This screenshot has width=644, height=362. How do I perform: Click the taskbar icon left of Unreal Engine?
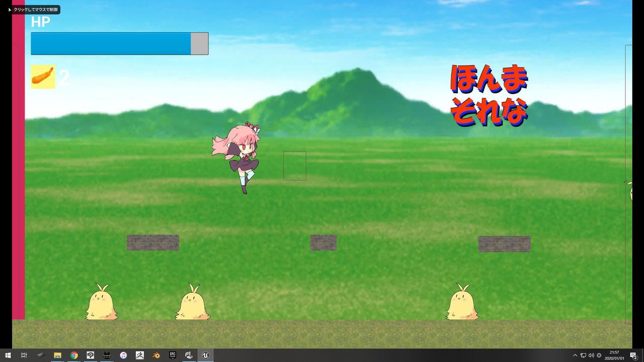coord(189,355)
